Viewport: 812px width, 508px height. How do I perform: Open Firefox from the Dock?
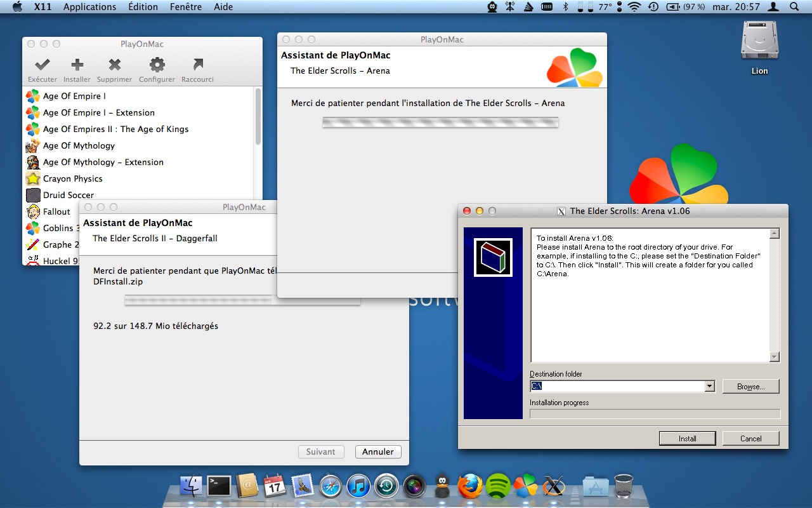(x=470, y=486)
